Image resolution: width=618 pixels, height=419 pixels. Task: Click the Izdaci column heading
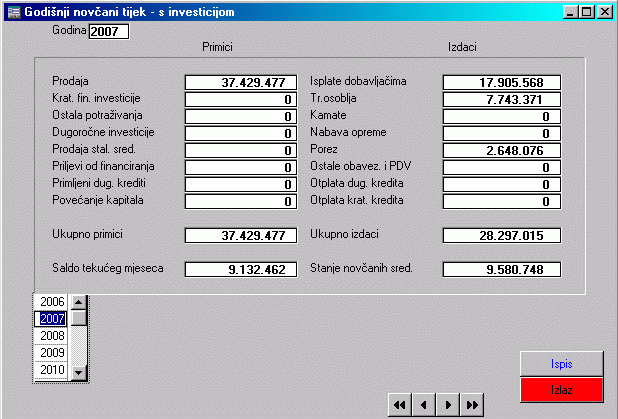pos(462,47)
